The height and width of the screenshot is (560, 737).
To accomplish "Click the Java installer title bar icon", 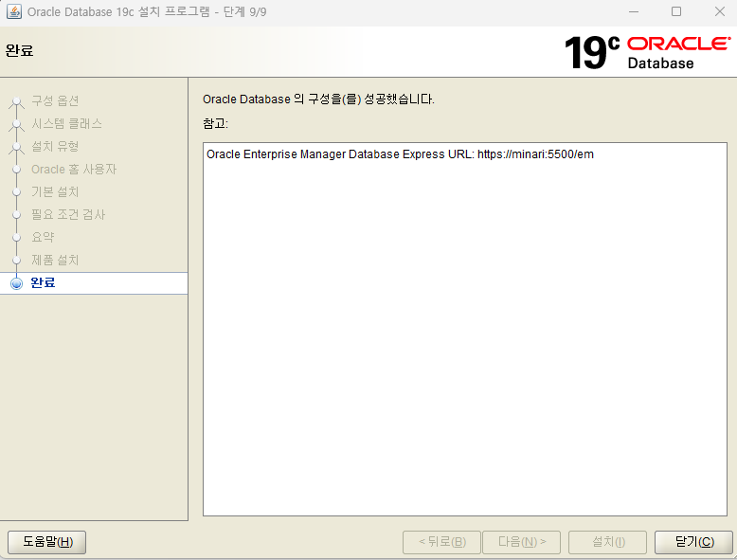I will coord(13,11).
